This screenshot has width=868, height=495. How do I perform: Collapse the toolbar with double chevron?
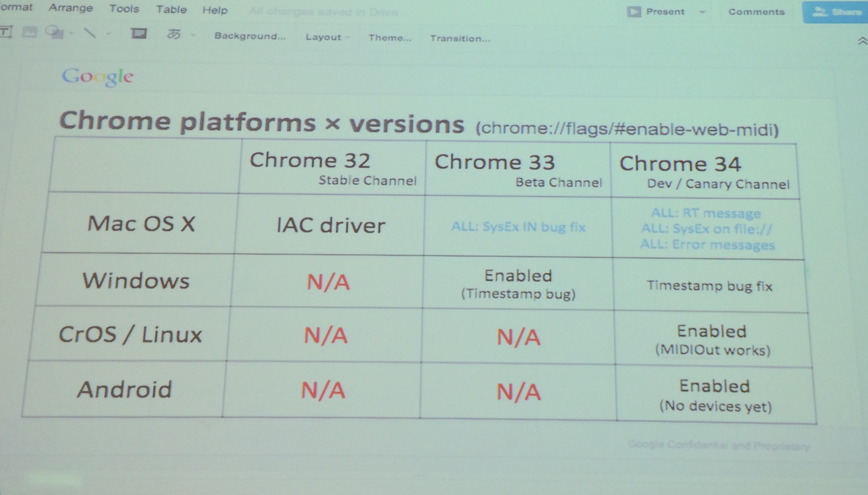[862, 41]
